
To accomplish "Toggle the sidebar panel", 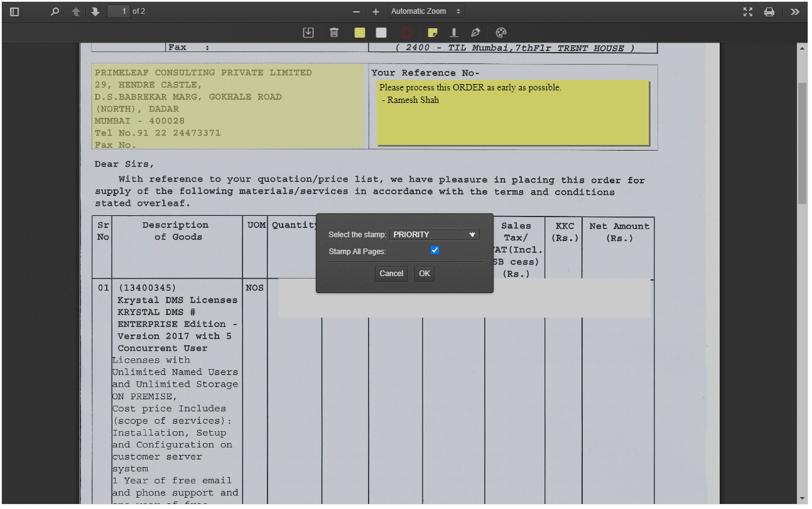I will (x=14, y=11).
